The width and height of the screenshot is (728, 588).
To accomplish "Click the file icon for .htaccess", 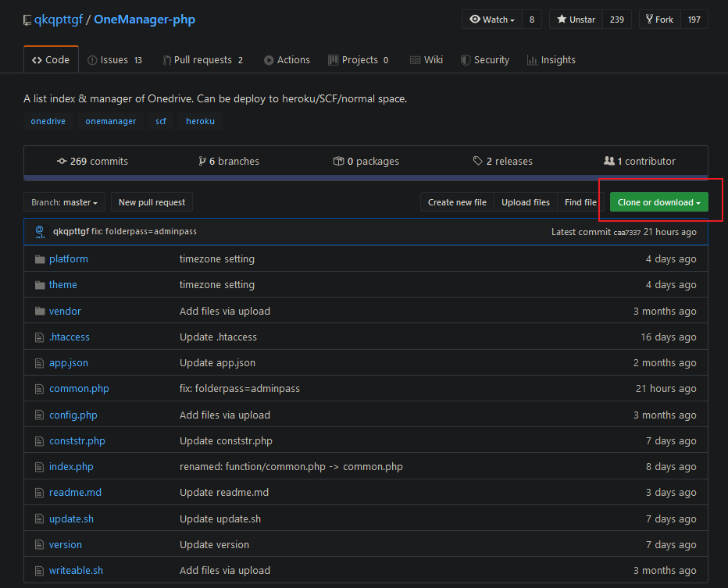I will [x=40, y=337].
